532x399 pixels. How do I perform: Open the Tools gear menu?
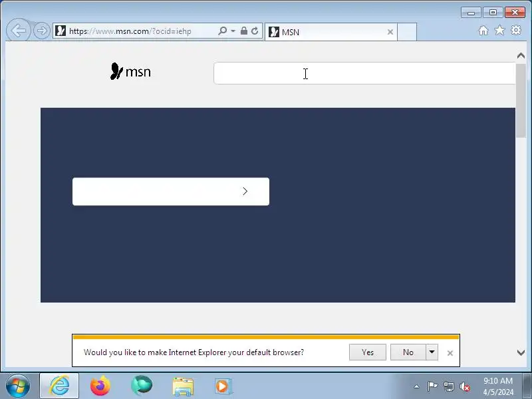[x=516, y=30]
